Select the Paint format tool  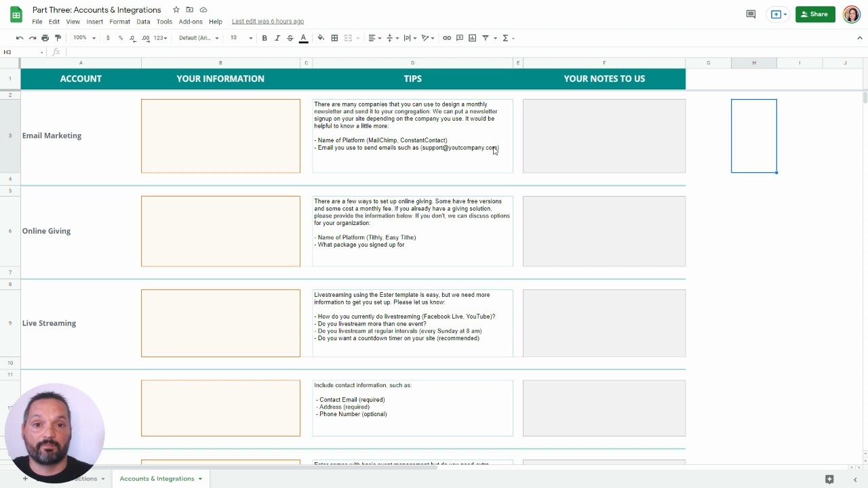click(58, 38)
